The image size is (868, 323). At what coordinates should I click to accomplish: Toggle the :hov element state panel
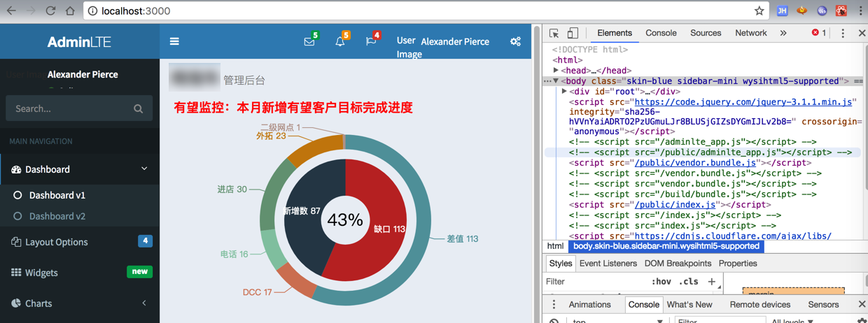tap(661, 281)
